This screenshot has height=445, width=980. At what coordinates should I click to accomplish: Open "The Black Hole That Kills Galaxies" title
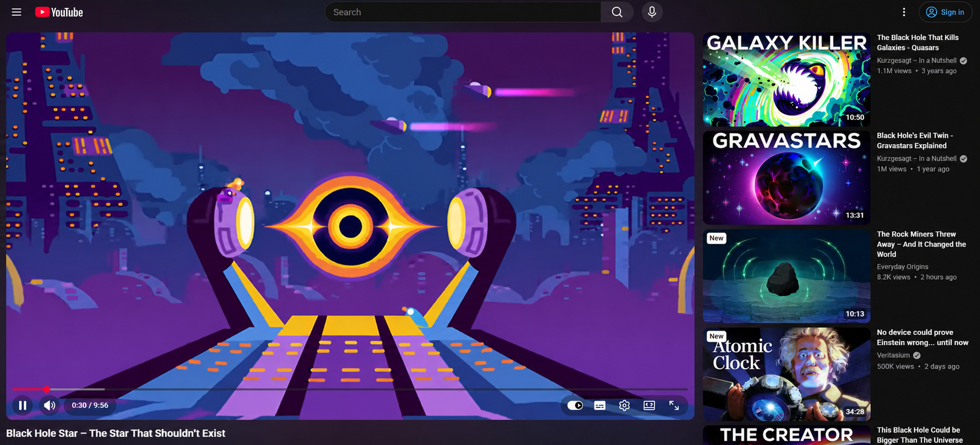coord(917,43)
